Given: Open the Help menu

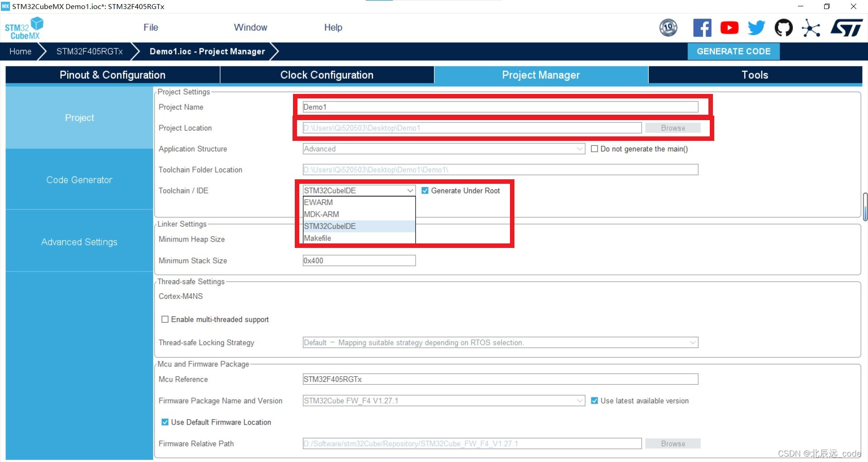Looking at the screenshot, I should tap(333, 28).
